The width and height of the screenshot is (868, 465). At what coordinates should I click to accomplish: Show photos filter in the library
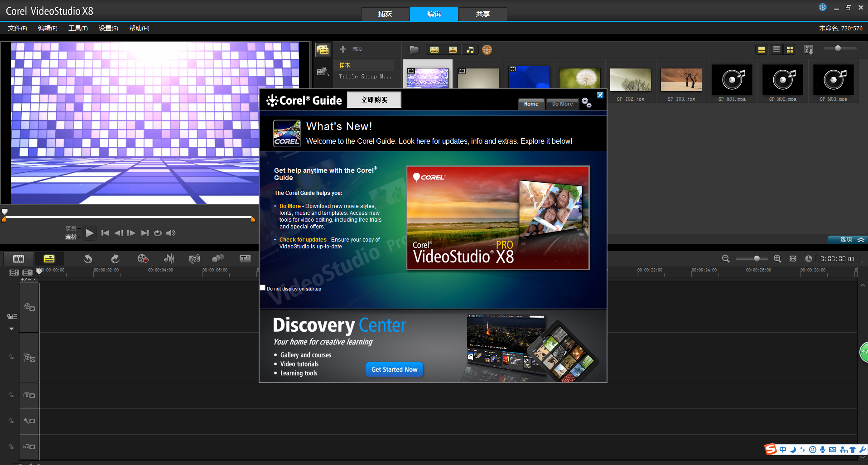[x=453, y=50]
